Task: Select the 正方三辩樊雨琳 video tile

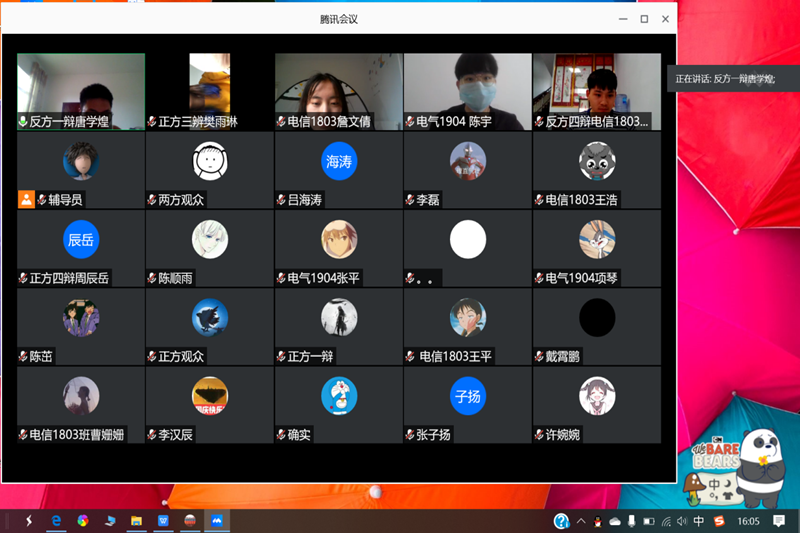Action: tap(210, 91)
